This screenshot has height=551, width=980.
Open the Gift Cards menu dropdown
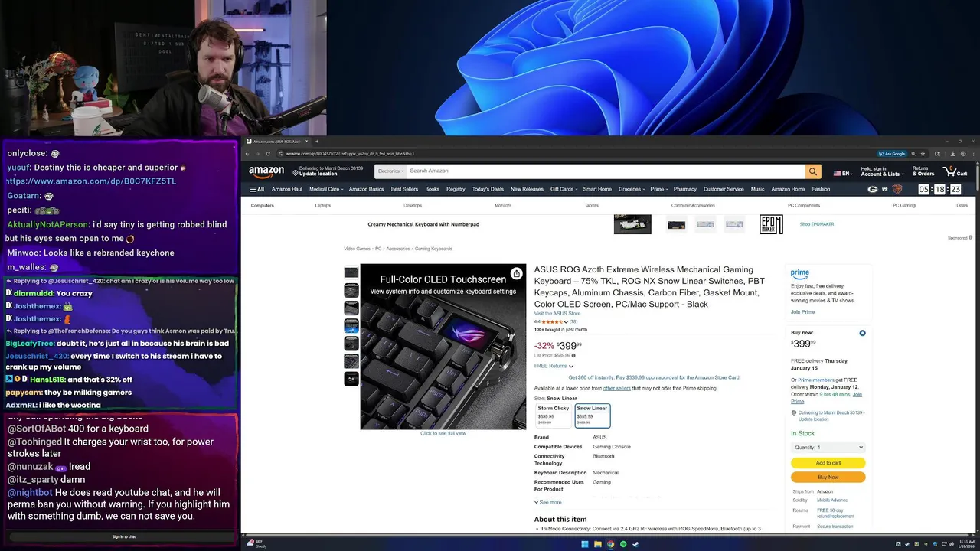(563, 189)
